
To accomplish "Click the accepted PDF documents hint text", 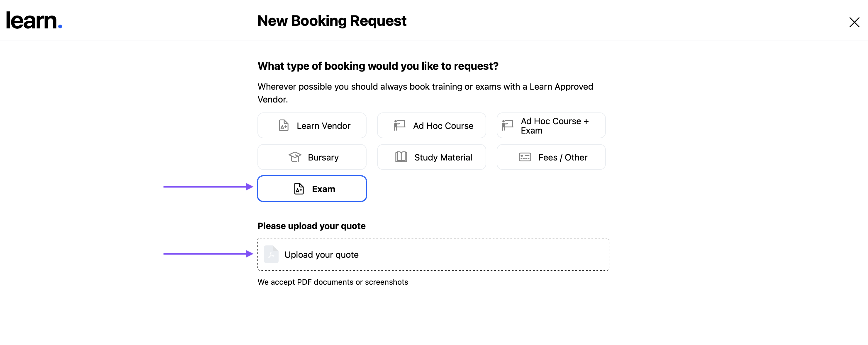I will coord(333,282).
